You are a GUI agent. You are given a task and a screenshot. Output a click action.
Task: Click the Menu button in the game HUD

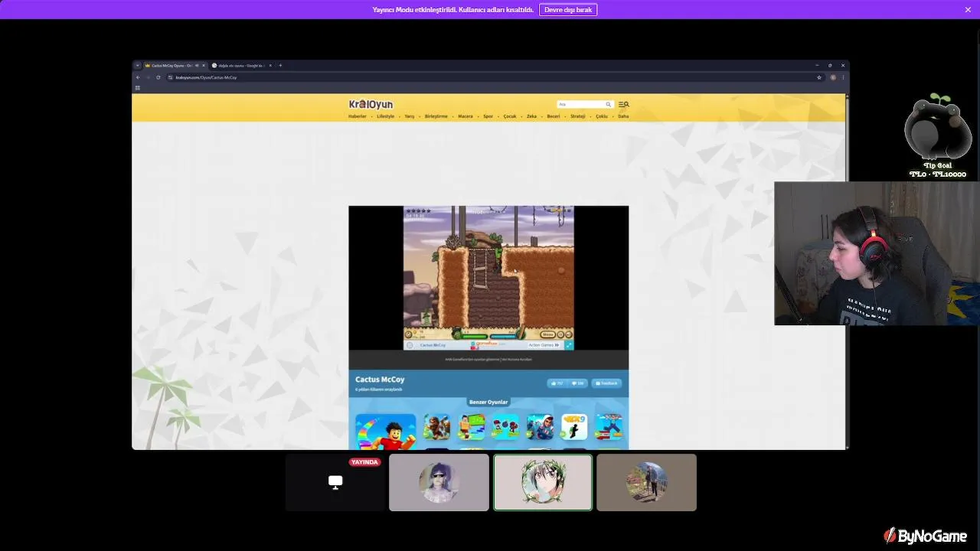click(547, 334)
